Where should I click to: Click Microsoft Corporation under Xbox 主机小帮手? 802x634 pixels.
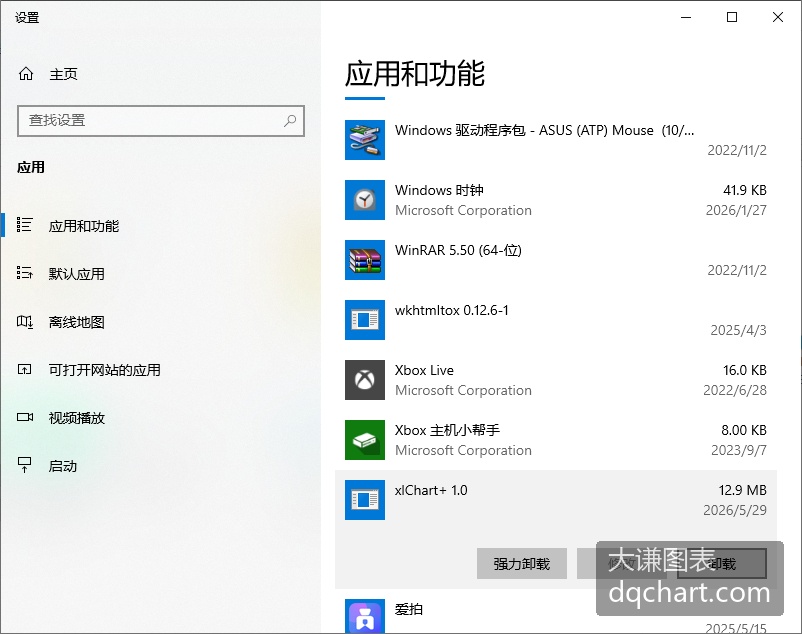coord(463,450)
